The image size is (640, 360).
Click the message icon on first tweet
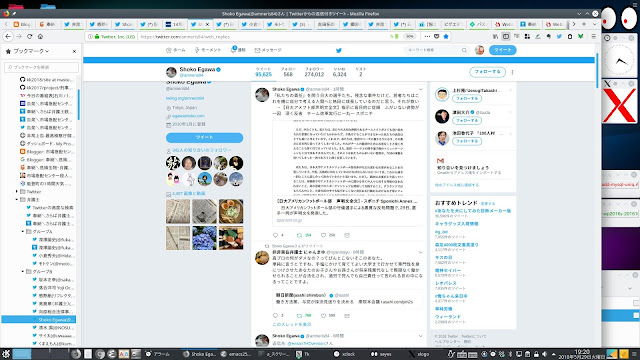pos(347,235)
